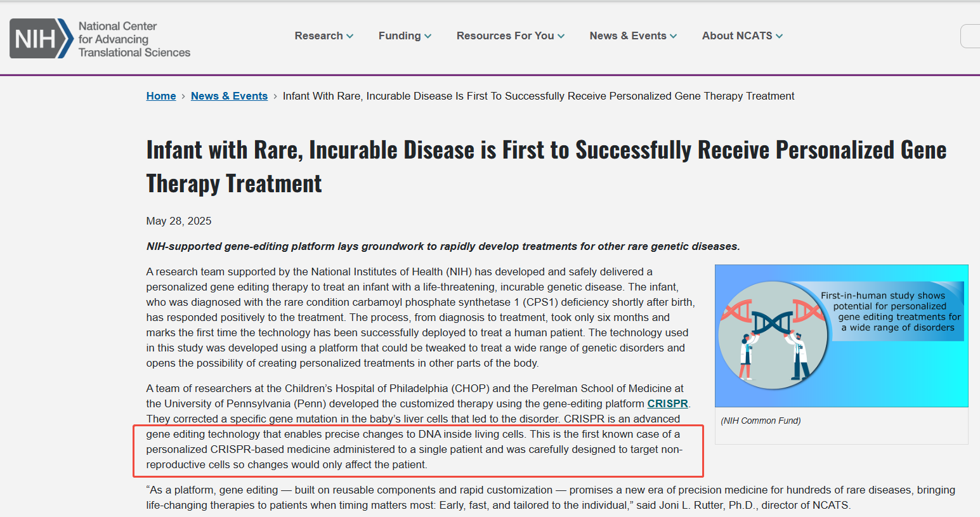Click the NIH Common Fund image caption
The width and height of the screenshot is (980, 517).
(761, 421)
